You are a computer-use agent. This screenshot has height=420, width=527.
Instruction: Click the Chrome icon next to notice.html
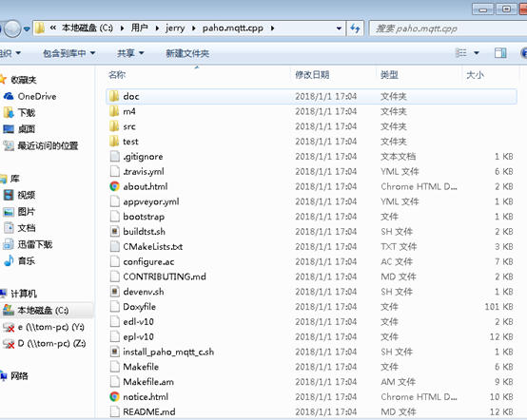[x=114, y=397]
